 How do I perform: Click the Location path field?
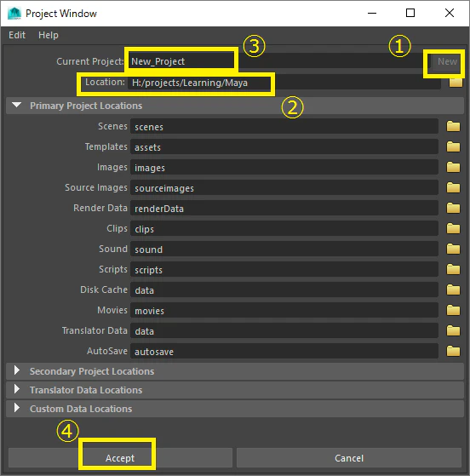click(x=284, y=83)
